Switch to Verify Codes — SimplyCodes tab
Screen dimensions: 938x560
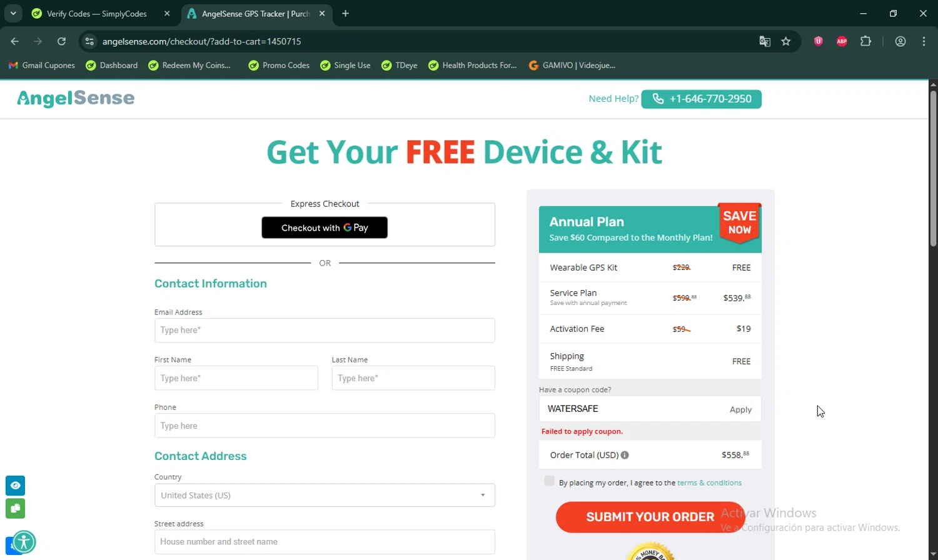coord(97,13)
